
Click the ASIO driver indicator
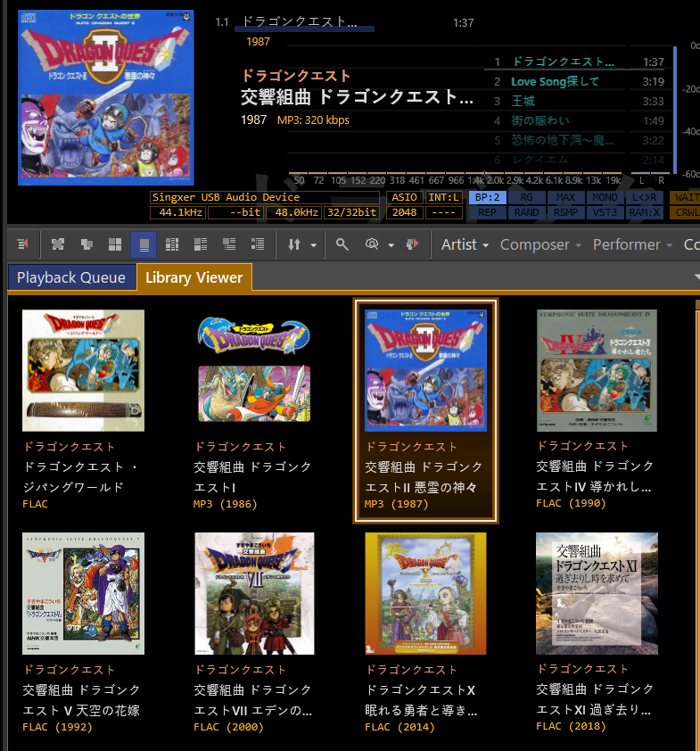[x=405, y=197]
